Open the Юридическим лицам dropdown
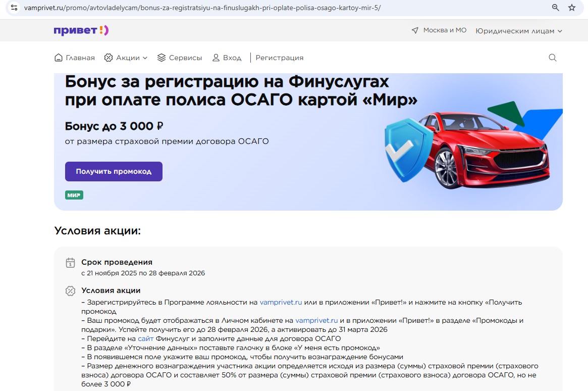The height and width of the screenshot is (391, 588). click(x=519, y=31)
